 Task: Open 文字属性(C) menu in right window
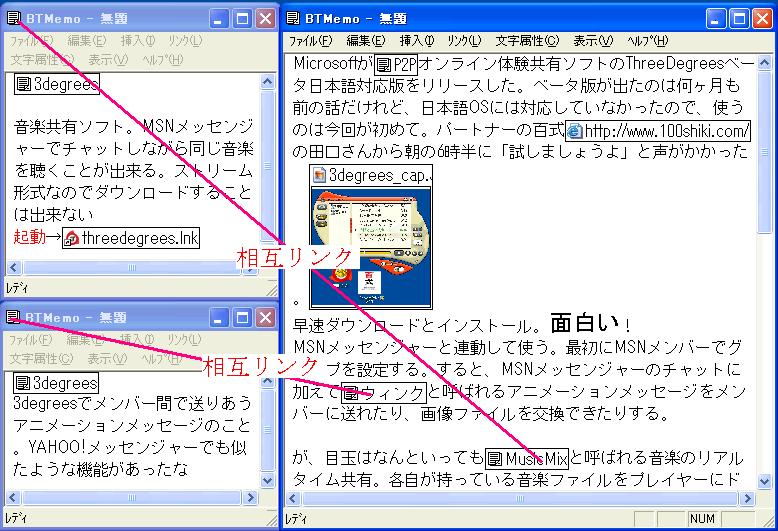[527, 41]
